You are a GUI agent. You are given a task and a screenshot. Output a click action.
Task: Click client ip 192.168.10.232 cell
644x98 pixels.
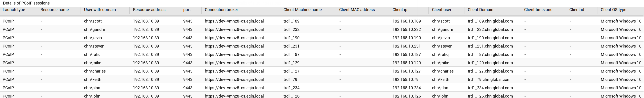pos(407,30)
